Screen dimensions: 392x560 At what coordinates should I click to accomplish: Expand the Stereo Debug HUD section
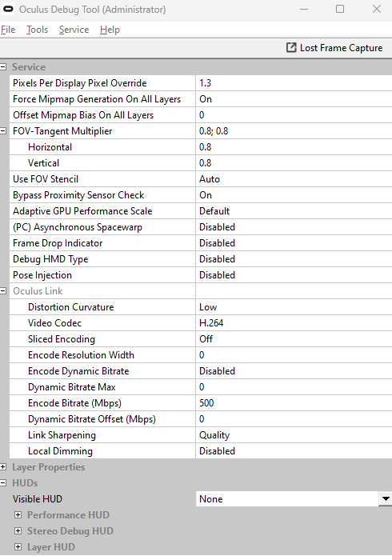pyautogui.click(x=18, y=531)
